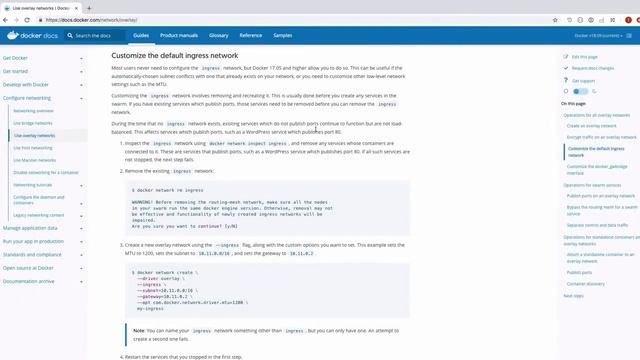Jump to Create an overlay network
The height and width of the screenshot is (360, 640).
click(x=591, y=126)
